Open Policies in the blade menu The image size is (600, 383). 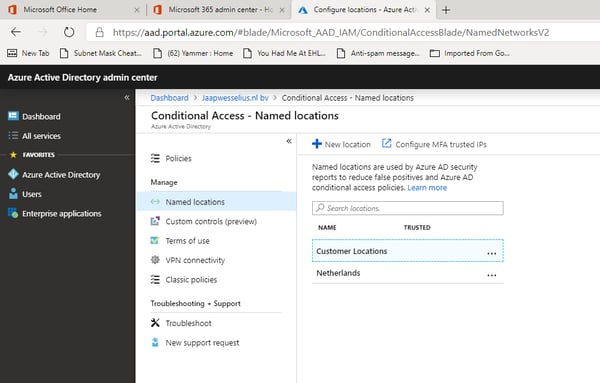[x=178, y=158]
